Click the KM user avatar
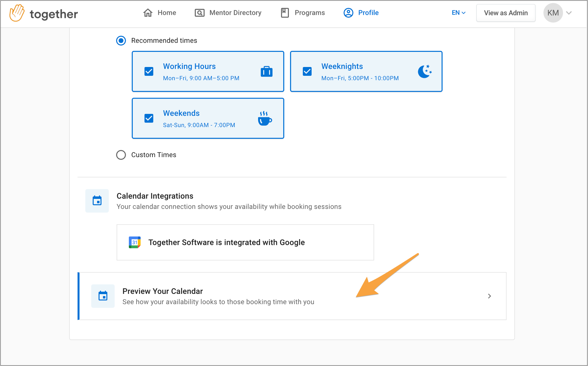Viewport: 588px width, 366px height. [553, 13]
